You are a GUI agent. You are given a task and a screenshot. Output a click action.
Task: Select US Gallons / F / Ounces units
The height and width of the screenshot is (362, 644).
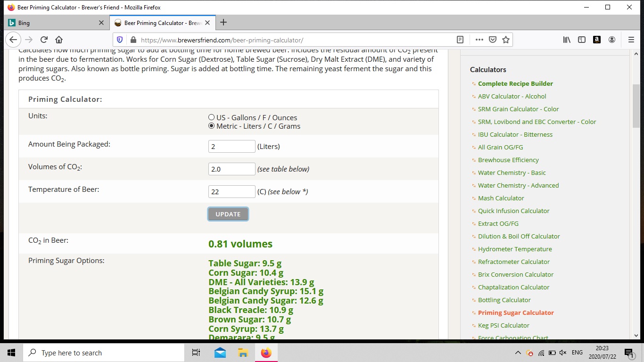[212, 117]
